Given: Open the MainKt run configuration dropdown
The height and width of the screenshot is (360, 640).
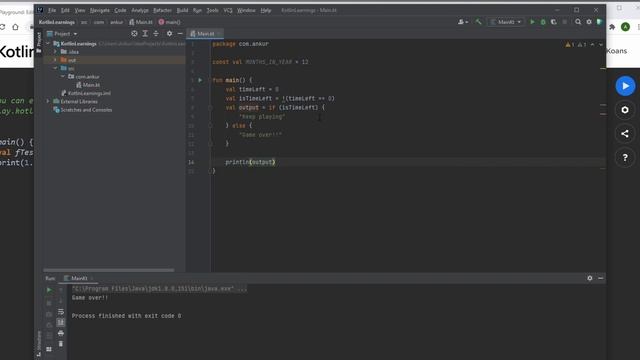Looking at the screenshot, I should click(506, 22).
